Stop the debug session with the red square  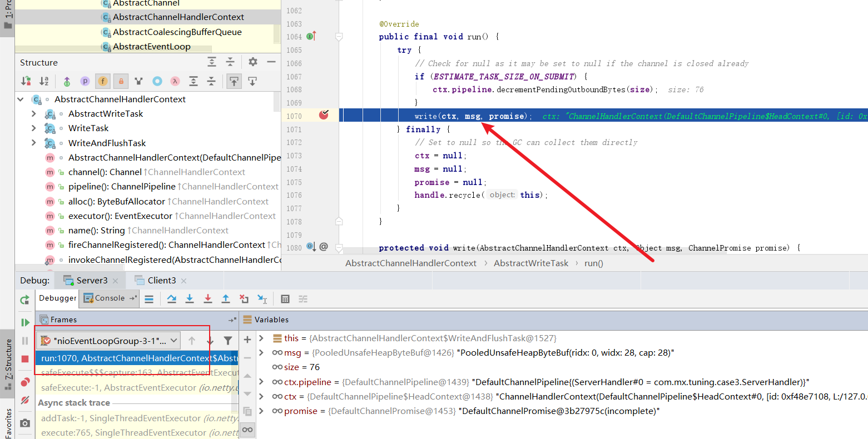pos(25,359)
